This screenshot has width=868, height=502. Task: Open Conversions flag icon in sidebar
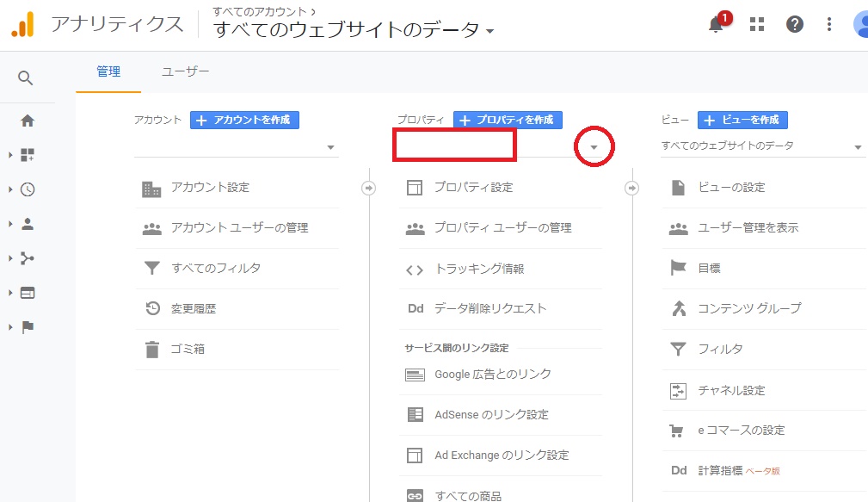click(x=28, y=327)
